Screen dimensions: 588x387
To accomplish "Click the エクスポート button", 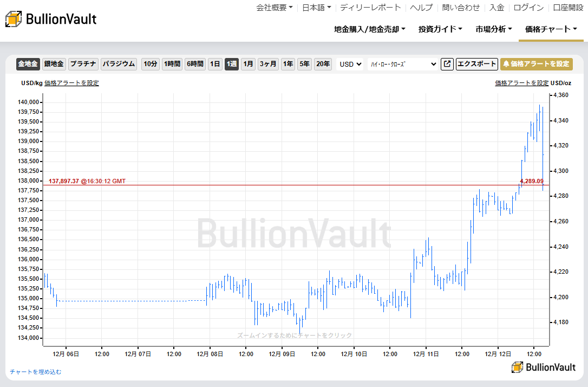I will coord(476,64).
